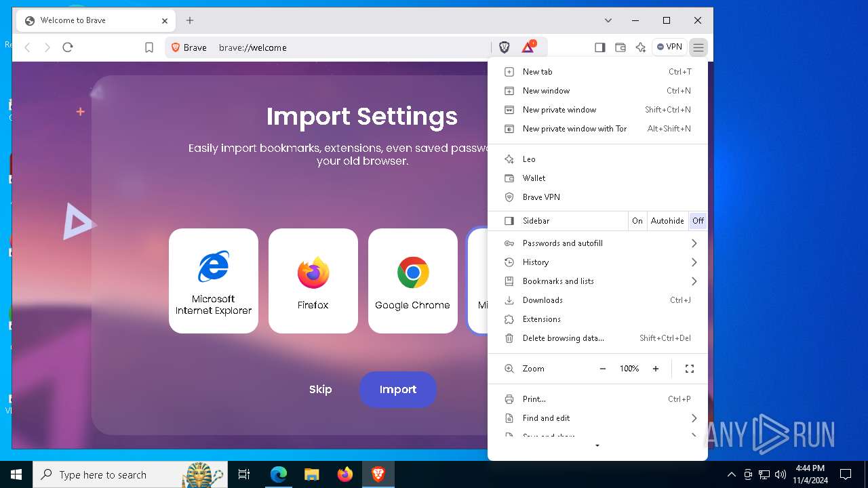Screen dimensions: 868x488
Task: Click the taskbar search box
Action: click(x=130, y=474)
